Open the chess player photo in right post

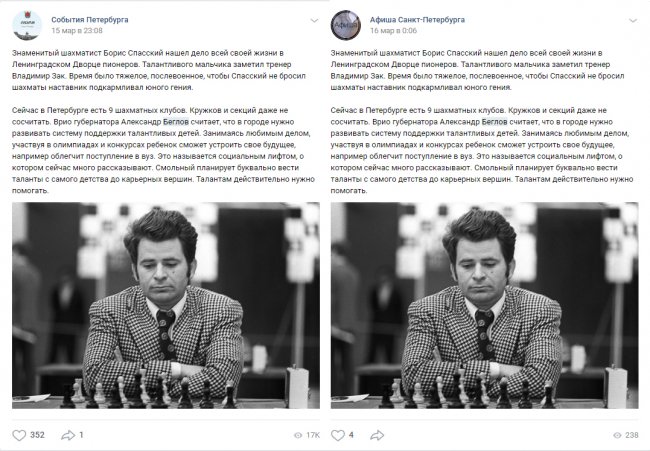tap(485, 306)
